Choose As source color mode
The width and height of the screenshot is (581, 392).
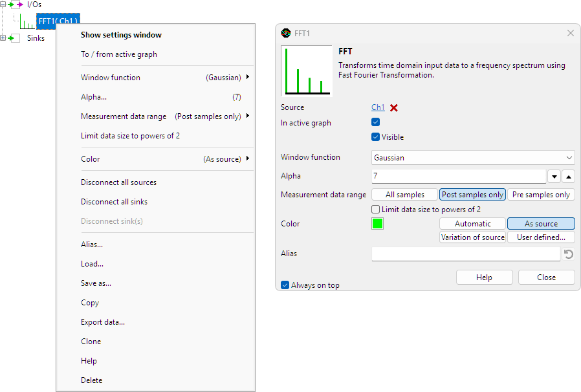(x=541, y=224)
